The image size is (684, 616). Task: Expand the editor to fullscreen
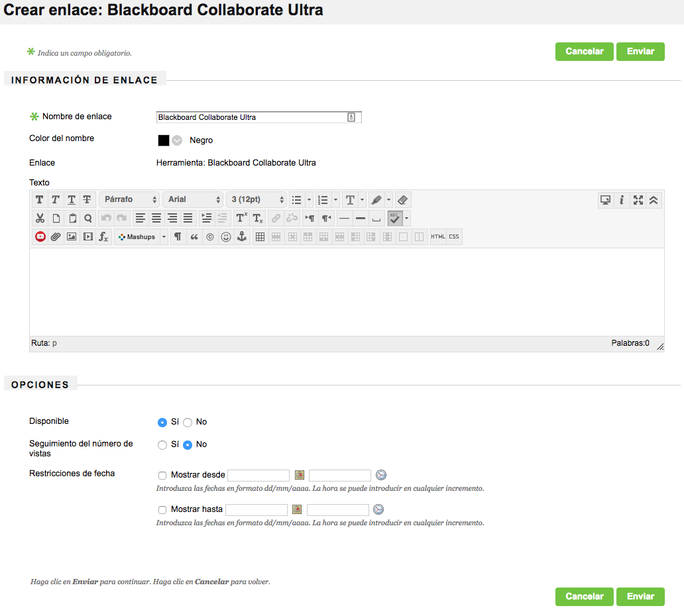pos(638,200)
